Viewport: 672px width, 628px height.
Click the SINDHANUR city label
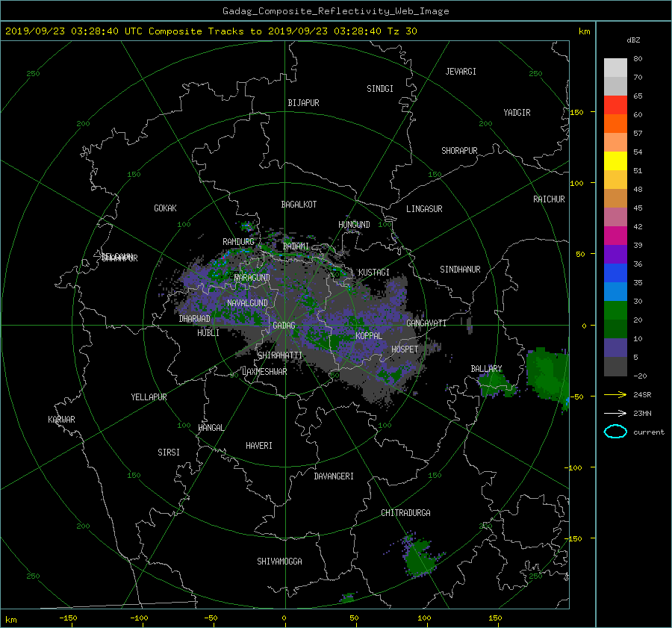(x=460, y=270)
